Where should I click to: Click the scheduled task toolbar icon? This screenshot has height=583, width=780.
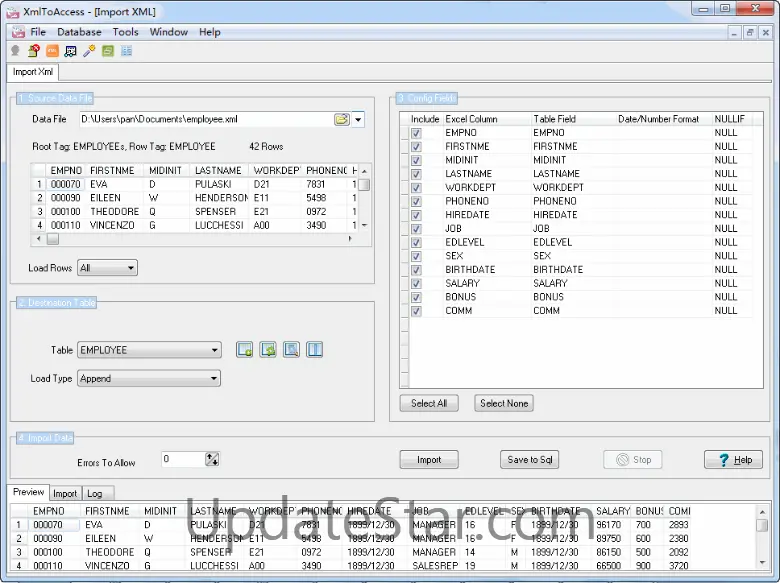coord(71,51)
